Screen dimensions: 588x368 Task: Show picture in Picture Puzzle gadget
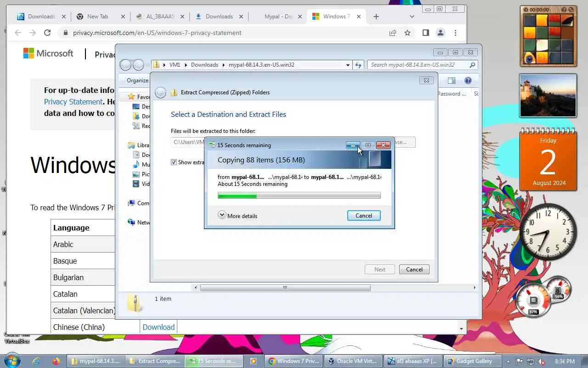(565, 9)
